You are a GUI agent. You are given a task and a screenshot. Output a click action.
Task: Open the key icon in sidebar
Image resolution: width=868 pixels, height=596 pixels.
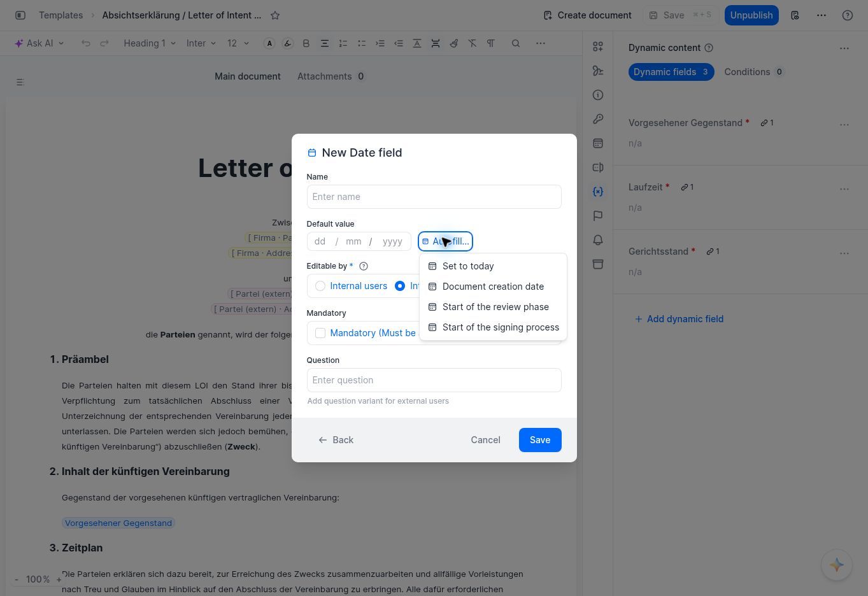[x=598, y=119]
